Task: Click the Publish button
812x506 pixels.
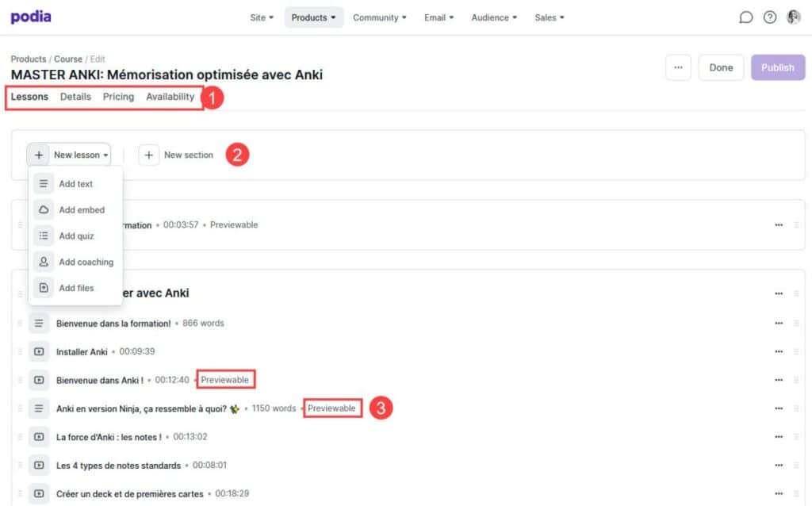Action: click(x=778, y=67)
